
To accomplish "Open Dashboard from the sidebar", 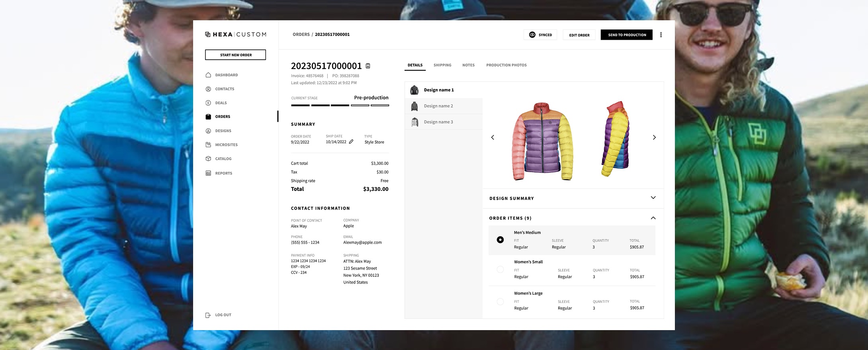I will [x=226, y=75].
